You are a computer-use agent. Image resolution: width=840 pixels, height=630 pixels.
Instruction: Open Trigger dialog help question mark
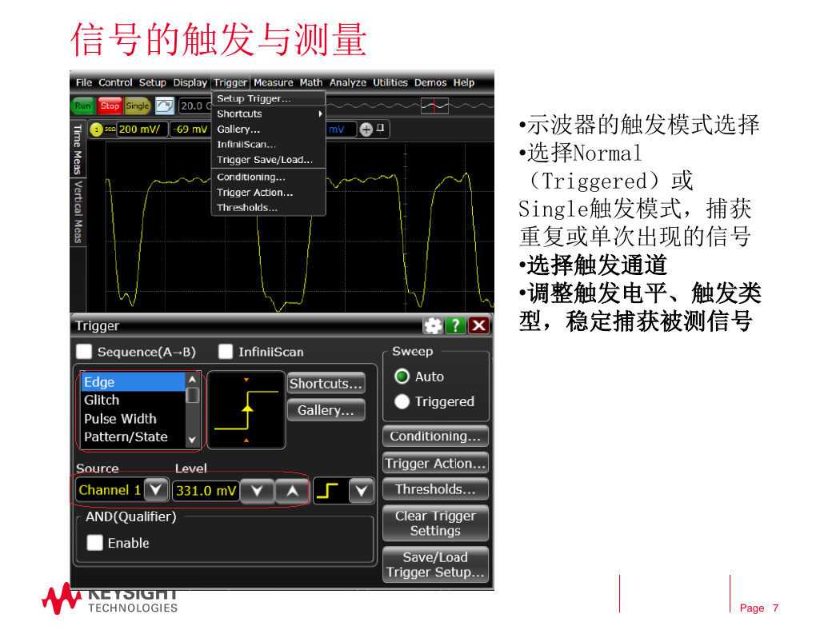456,325
